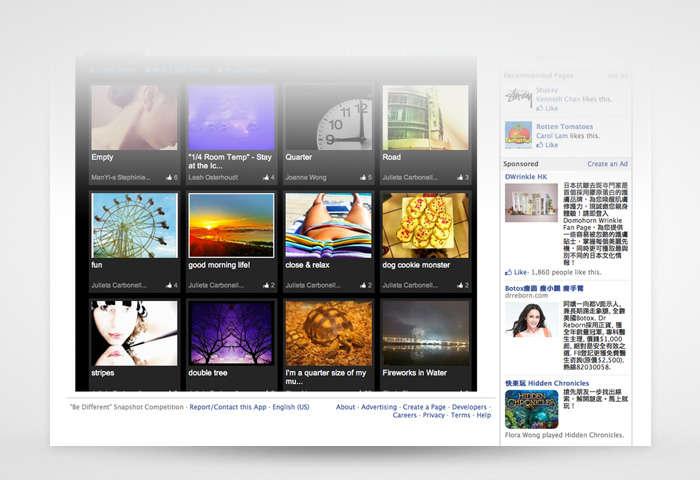This screenshot has width=700, height=480.
Task: Click the thumbs-up icon on the Quarter entry
Action: point(363,177)
